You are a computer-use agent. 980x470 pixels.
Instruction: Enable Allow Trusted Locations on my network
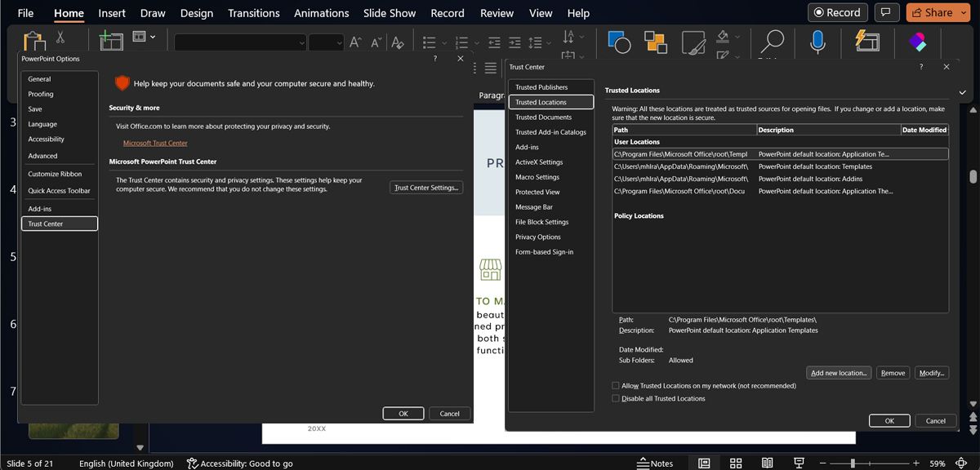[x=616, y=386]
